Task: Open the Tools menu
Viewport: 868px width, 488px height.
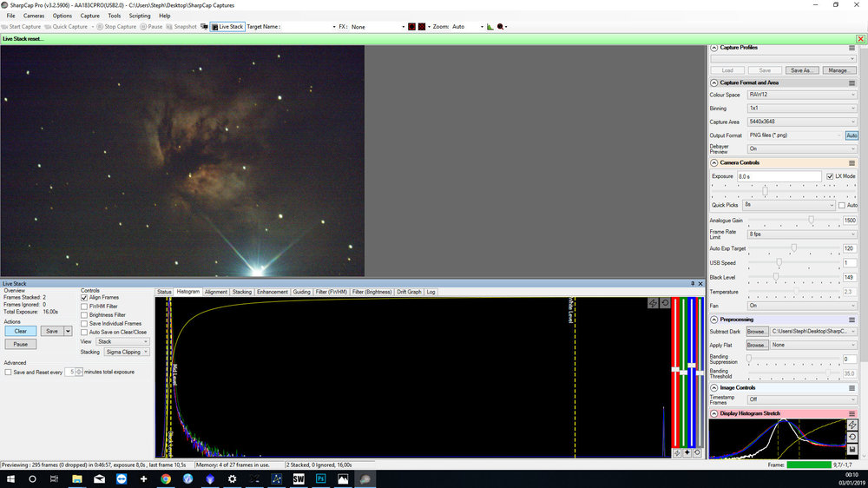Action: 114,16
